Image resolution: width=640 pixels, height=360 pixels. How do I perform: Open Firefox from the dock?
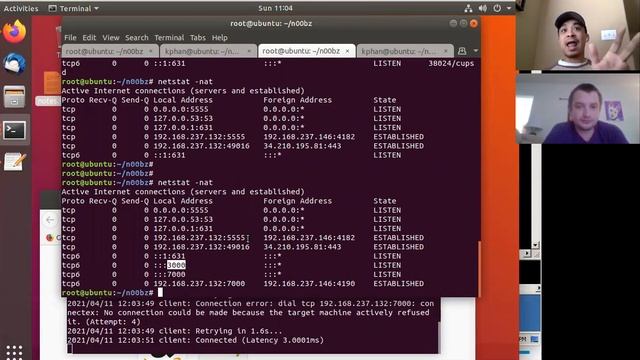[x=15, y=31]
